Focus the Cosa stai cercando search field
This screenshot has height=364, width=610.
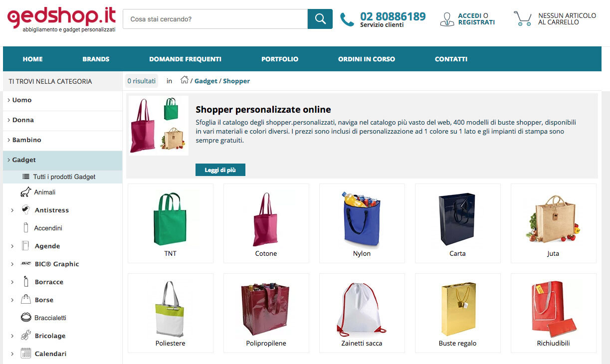pos(215,19)
